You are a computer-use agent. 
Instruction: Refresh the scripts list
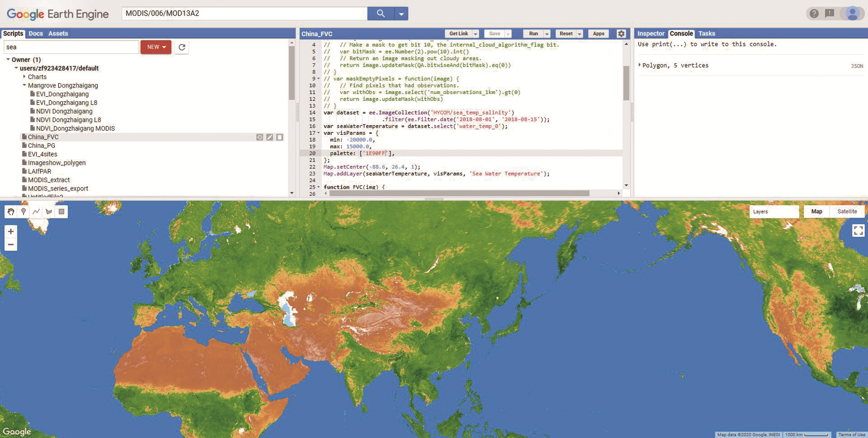click(x=182, y=47)
